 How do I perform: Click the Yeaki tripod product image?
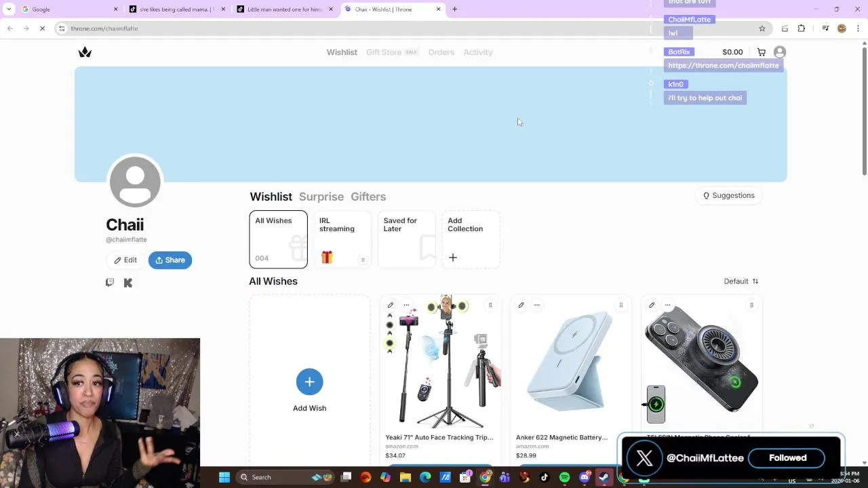click(x=440, y=361)
